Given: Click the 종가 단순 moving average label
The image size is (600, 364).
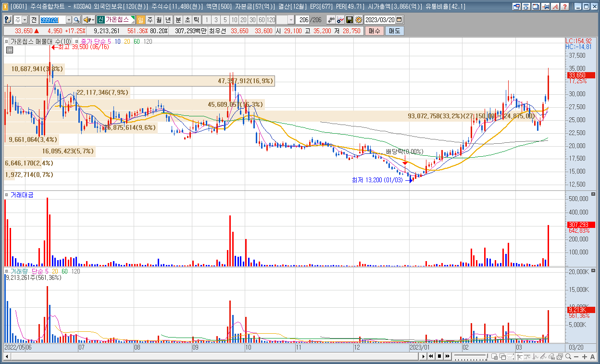Looking at the screenshot, I should 96,41.
